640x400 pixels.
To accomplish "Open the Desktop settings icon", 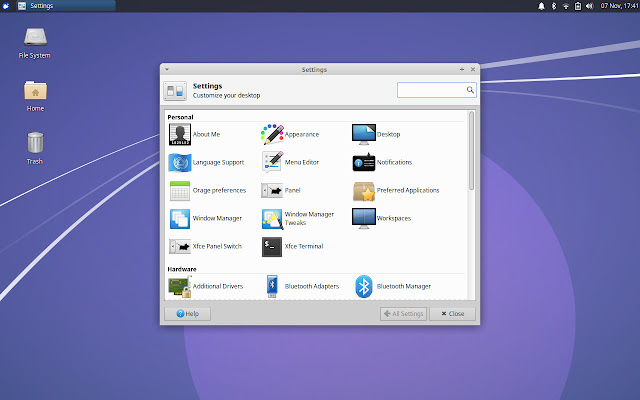I will click(364, 134).
